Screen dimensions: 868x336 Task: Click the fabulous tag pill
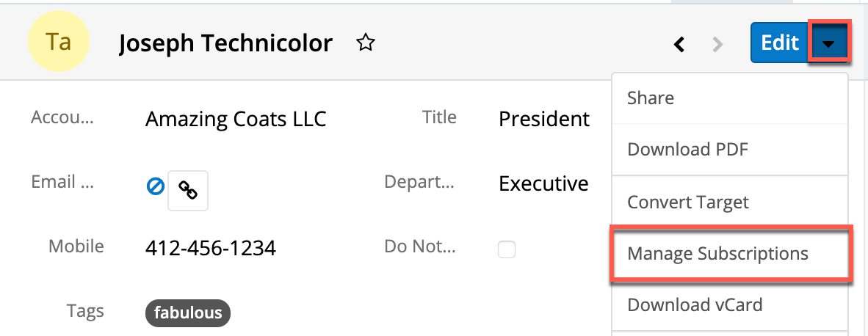(188, 313)
